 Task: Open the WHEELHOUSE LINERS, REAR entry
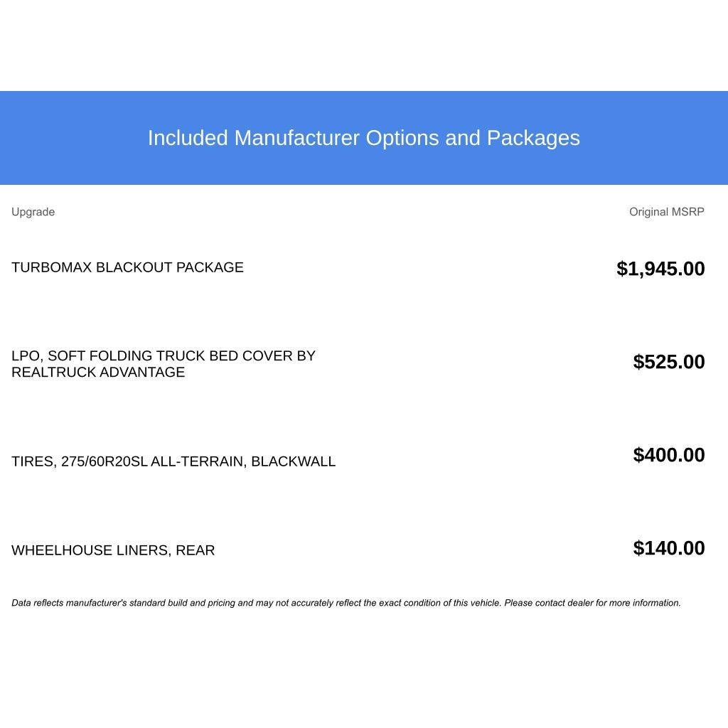[113, 550]
